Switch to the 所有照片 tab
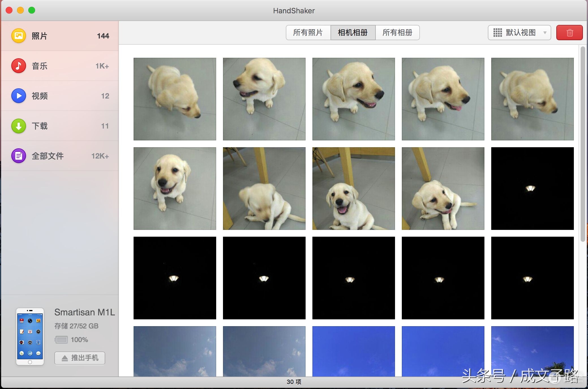The height and width of the screenshot is (389, 588). (308, 33)
